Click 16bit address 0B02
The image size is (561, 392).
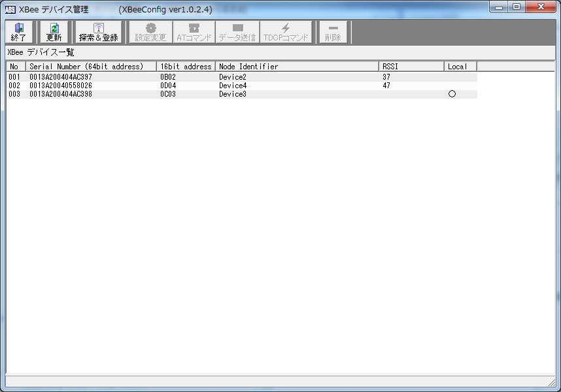coord(168,77)
